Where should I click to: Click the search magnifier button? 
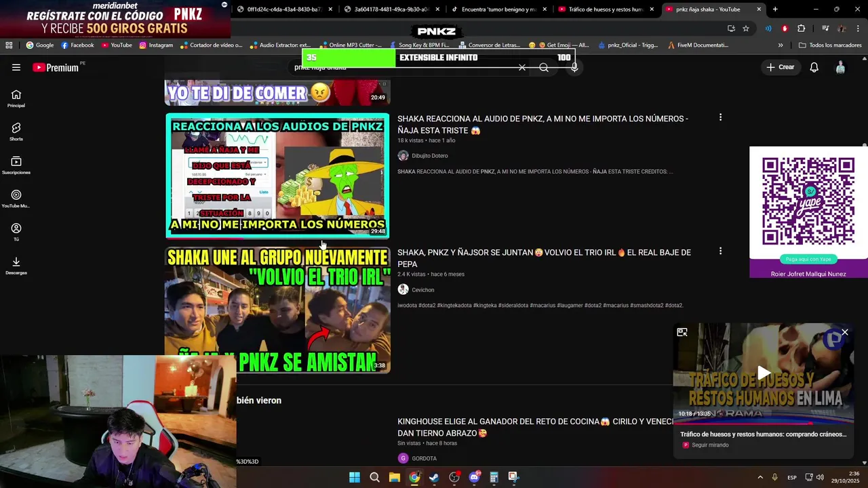[544, 68]
